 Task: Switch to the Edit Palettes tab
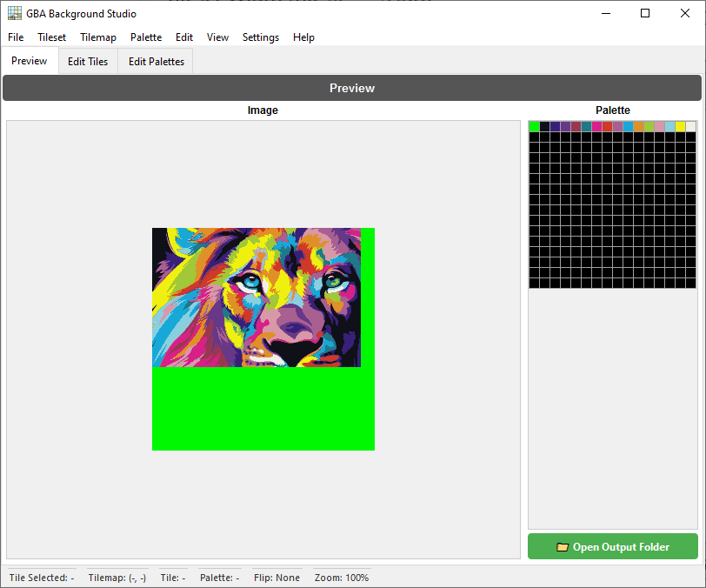point(157,62)
